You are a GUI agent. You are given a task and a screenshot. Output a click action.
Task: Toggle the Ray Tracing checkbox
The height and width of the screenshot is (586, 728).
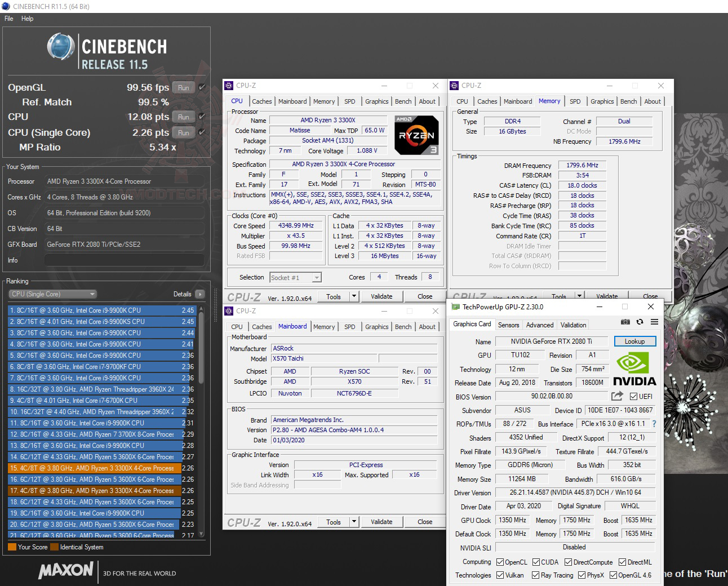click(536, 575)
